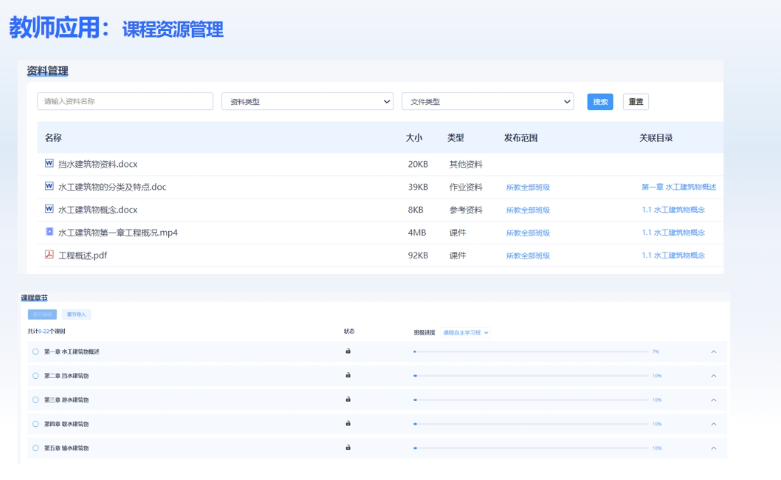Screen dimensions: 781x480
Task: Click the video file icon for 水工建筑物第一章工程概况.mp4
Action: tap(49, 232)
